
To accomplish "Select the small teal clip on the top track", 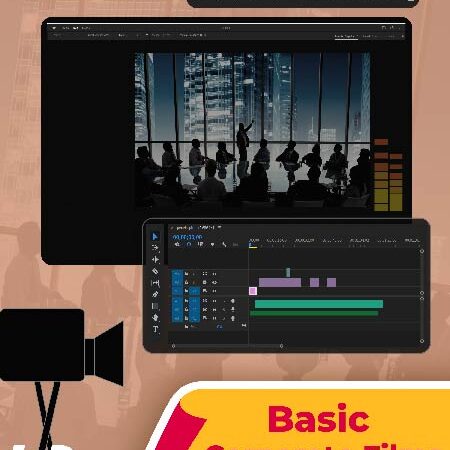I will click(x=288, y=272).
